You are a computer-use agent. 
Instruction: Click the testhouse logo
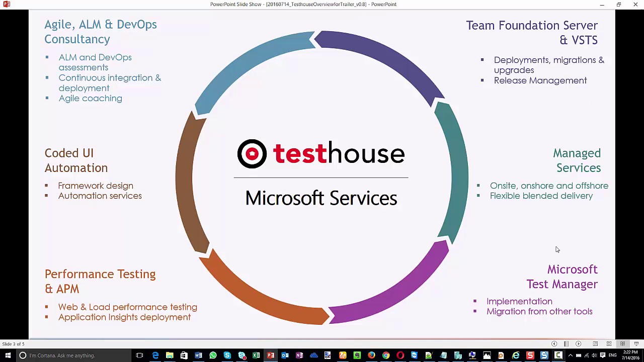[x=321, y=153]
